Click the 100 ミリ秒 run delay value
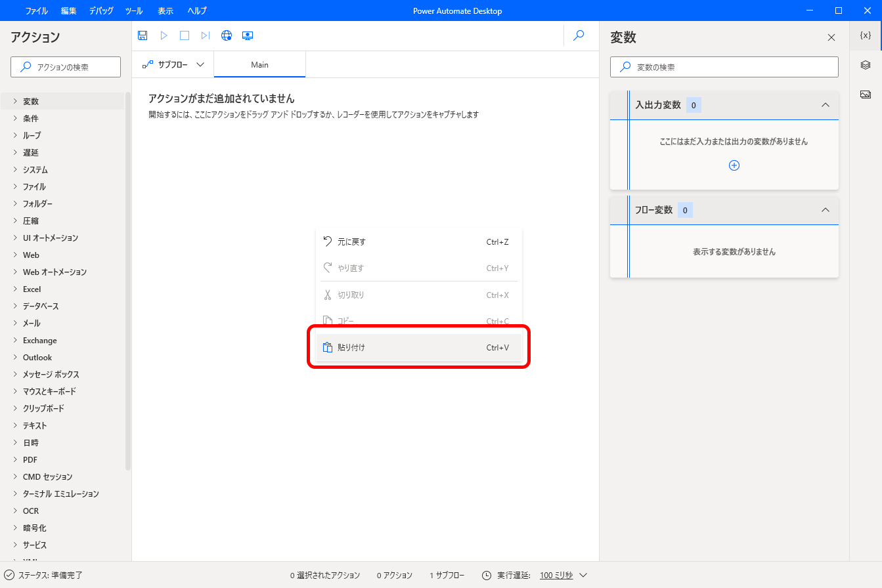 [556, 575]
